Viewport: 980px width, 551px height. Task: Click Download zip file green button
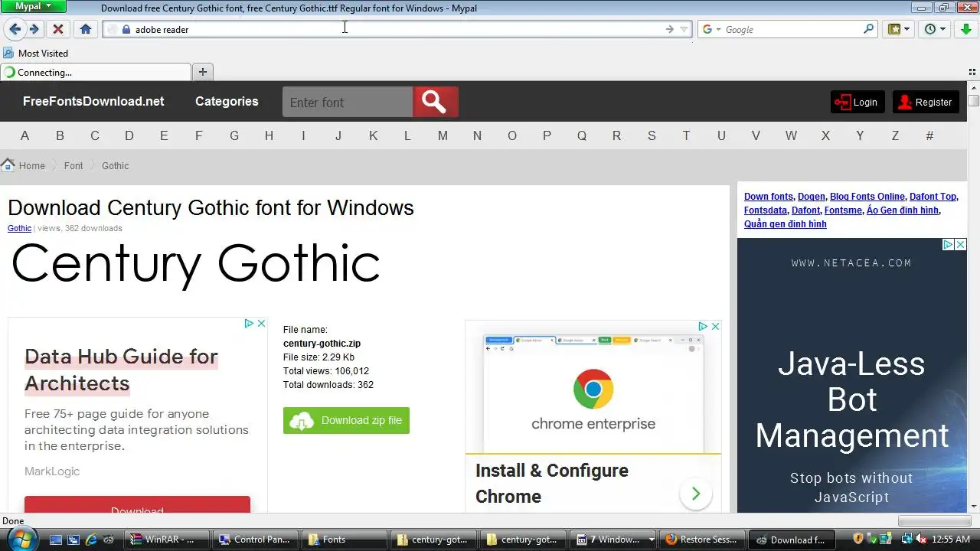point(346,420)
